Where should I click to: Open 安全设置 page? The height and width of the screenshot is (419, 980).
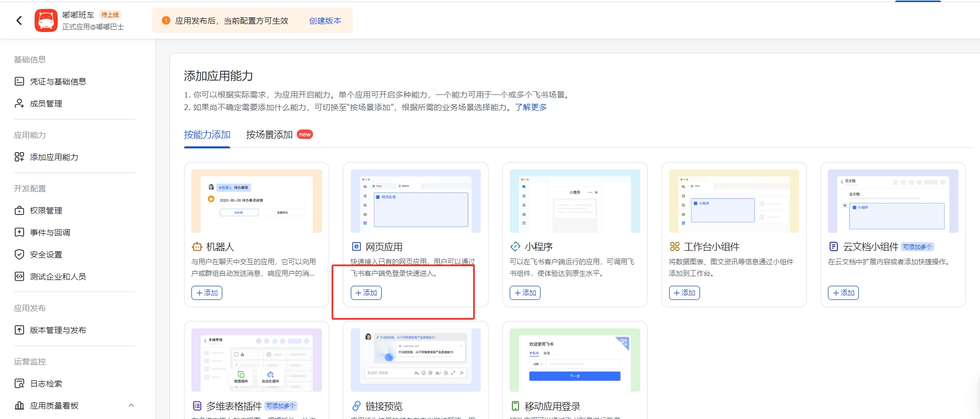pyautogui.click(x=46, y=254)
